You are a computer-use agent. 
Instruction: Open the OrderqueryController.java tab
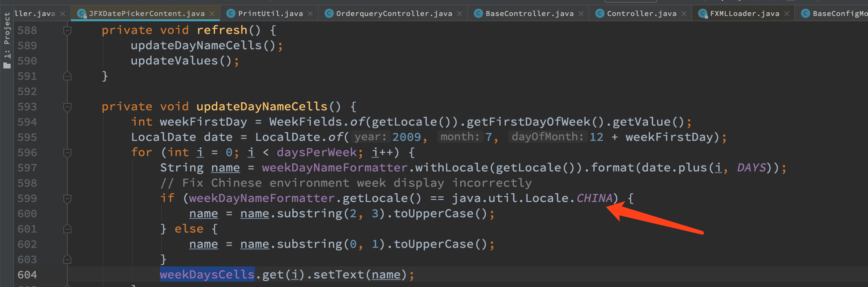394,14
